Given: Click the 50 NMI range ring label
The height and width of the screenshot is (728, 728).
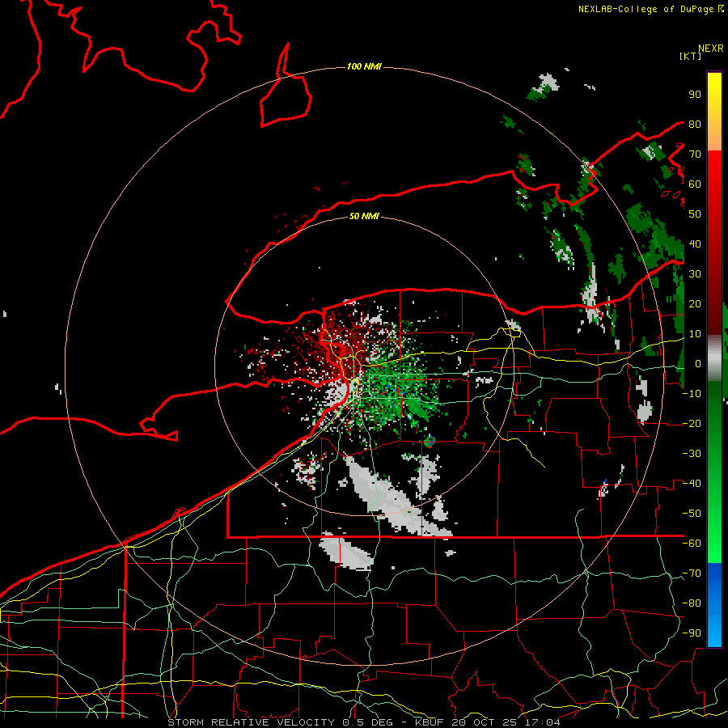Looking at the screenshot, I should pos(364,216).
